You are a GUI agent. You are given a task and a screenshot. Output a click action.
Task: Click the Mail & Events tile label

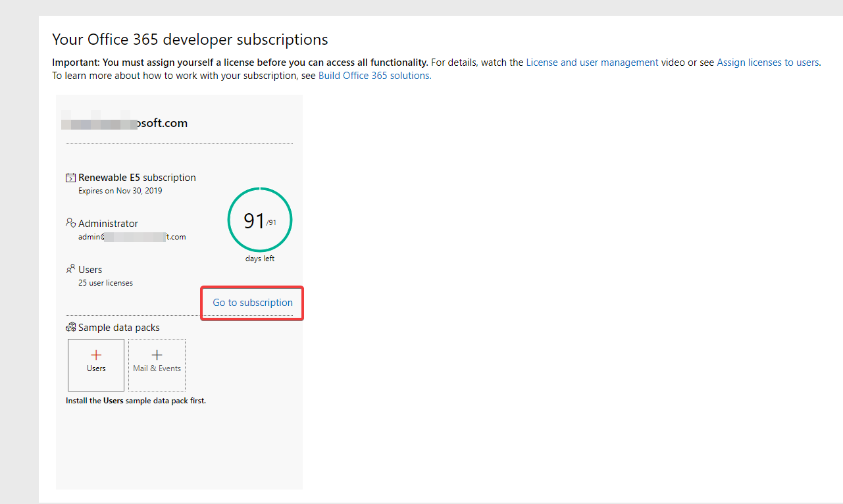pos(157,368)
